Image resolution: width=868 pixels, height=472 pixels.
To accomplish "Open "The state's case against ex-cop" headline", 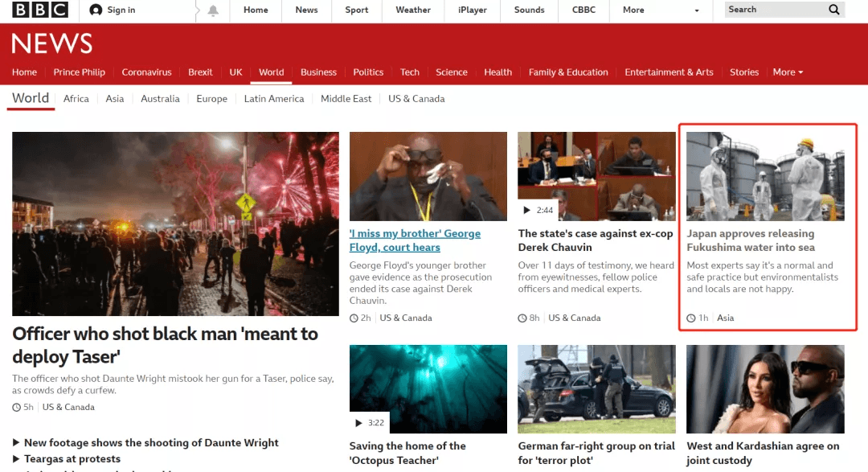I will point(596,240).
